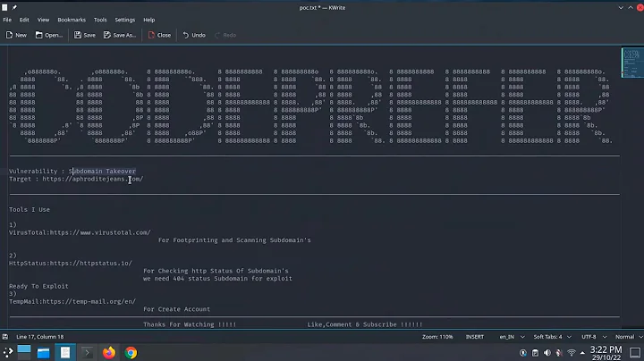Click the VirusTotal URL line
Viewport: 644px width, 361px height.
80,232
